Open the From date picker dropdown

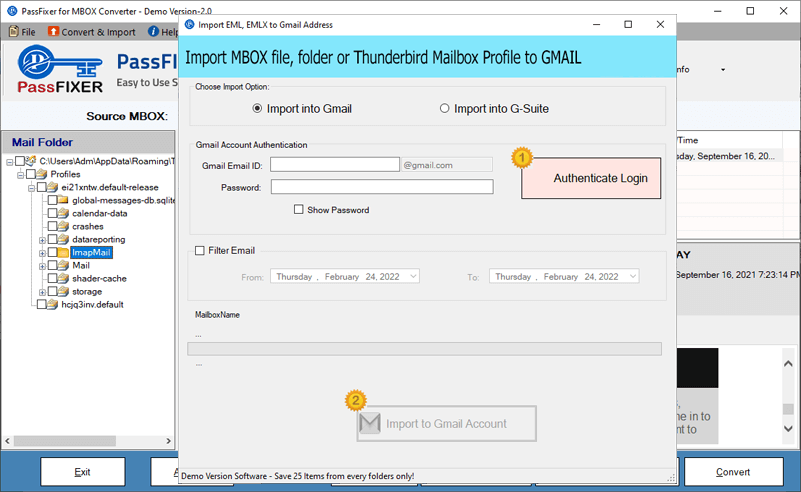click(413, 276)
